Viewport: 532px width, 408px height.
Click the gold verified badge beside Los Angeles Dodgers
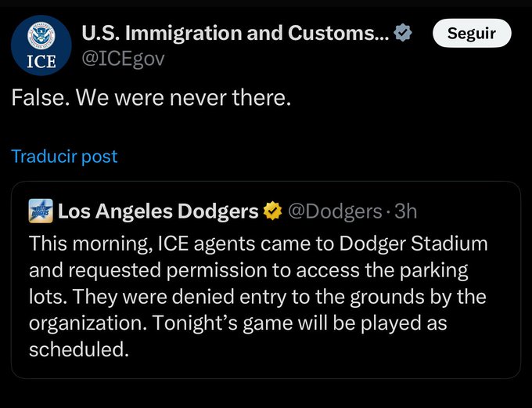[x=273, y=211]
